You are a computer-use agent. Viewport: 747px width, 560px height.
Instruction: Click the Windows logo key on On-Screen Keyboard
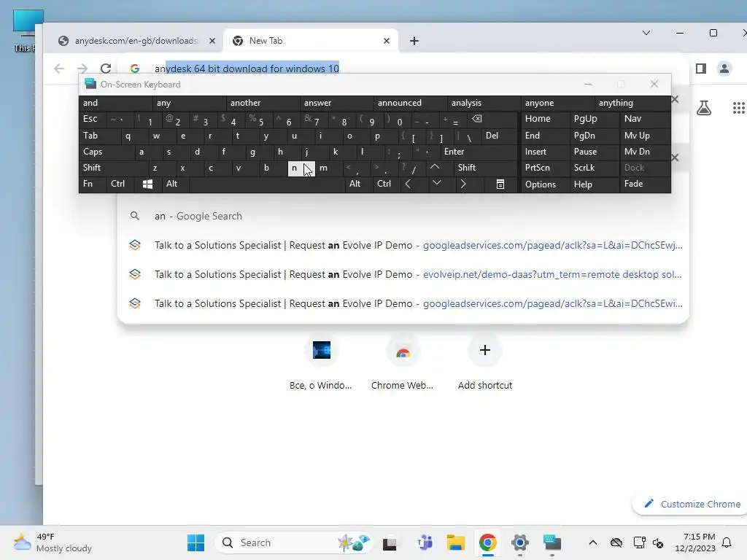[x=147, y=184]
